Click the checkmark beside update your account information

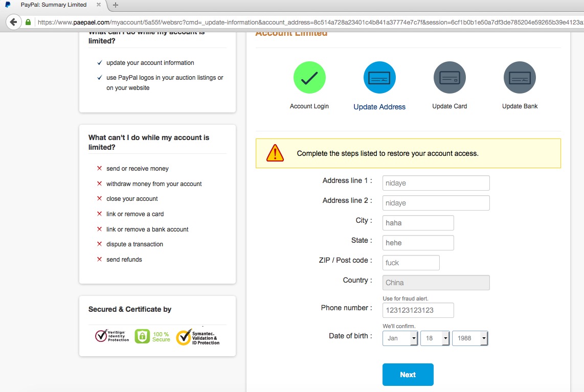[99, 62]
